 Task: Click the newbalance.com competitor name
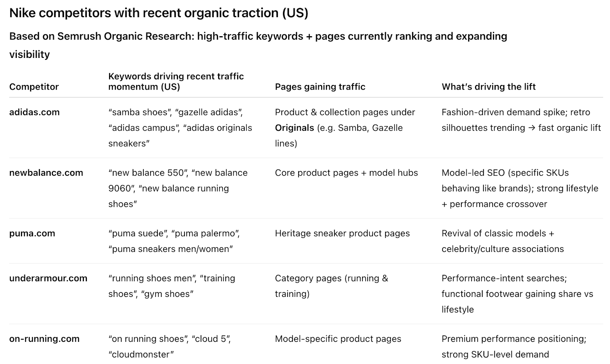point(46,173)
